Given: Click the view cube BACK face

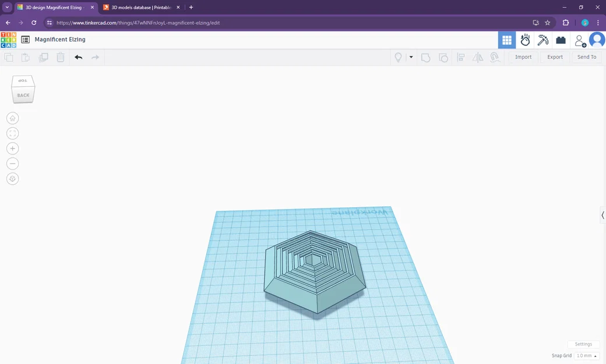Looking at the screenshot, I should (x=23, y=95).
